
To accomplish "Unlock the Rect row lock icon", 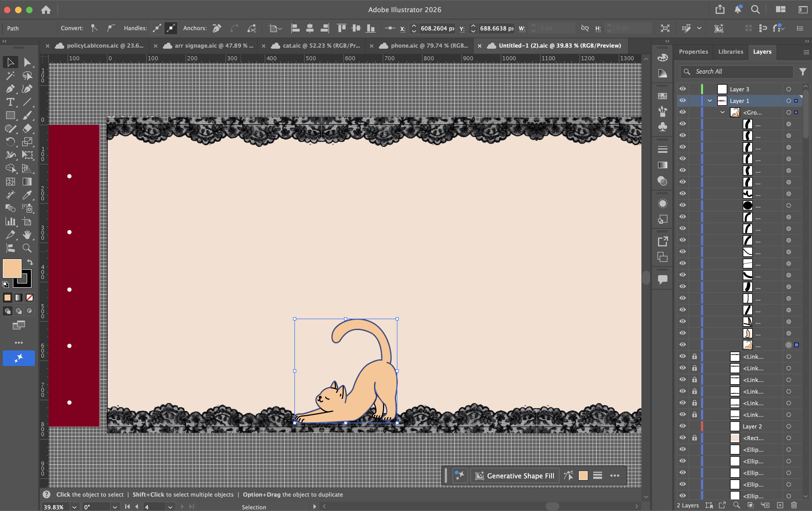I will pos(695,438).
